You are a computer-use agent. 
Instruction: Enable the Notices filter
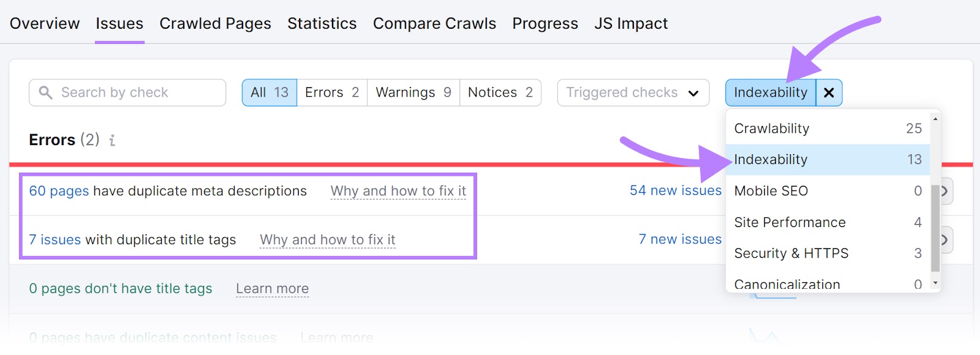click(499, 92)
